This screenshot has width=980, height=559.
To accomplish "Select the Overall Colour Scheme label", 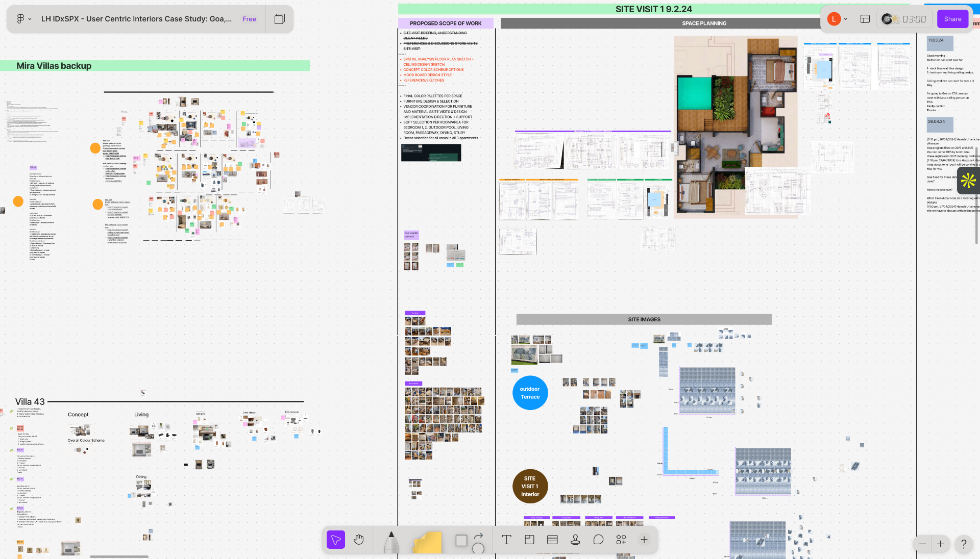I will [86, 440].
